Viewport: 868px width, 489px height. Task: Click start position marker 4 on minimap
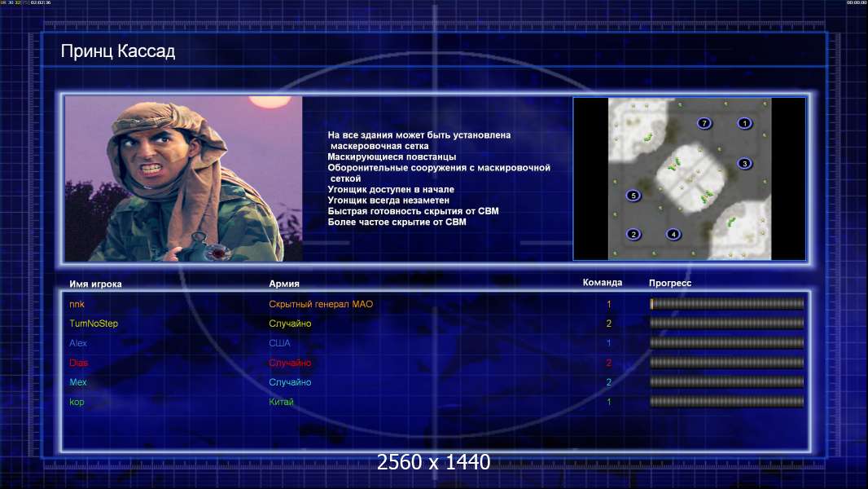point(673,234)
